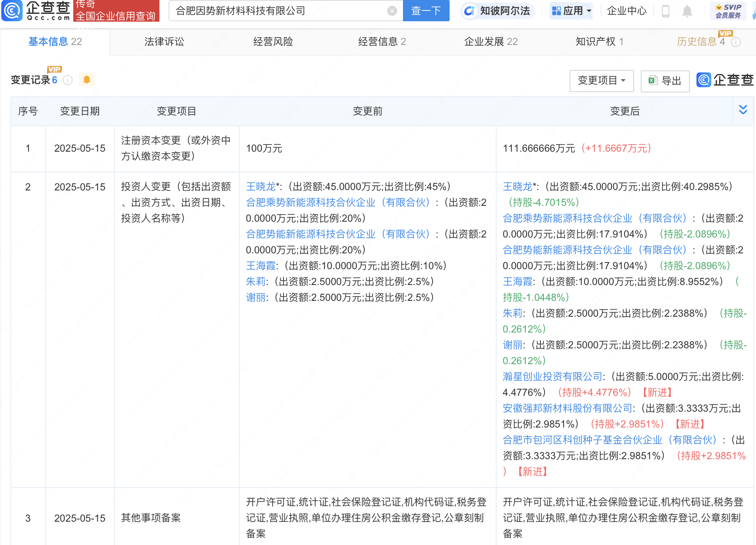Switch to the 经营风险 tab
Image resolution: width=756 pixels, height=545 pixels.
[273, 42]
